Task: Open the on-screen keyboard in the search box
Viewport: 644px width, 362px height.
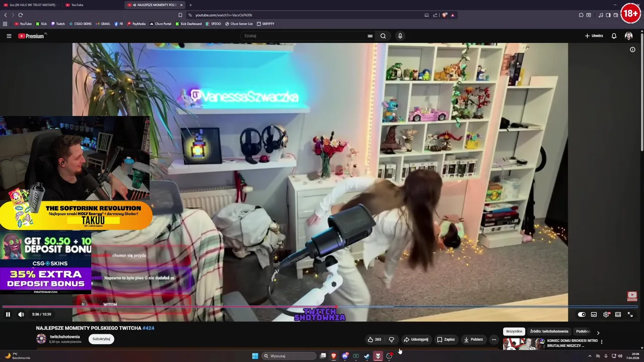Action: pos(370,36)
